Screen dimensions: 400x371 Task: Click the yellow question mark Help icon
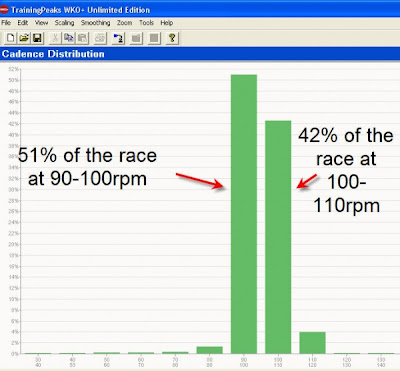[172, 38]
